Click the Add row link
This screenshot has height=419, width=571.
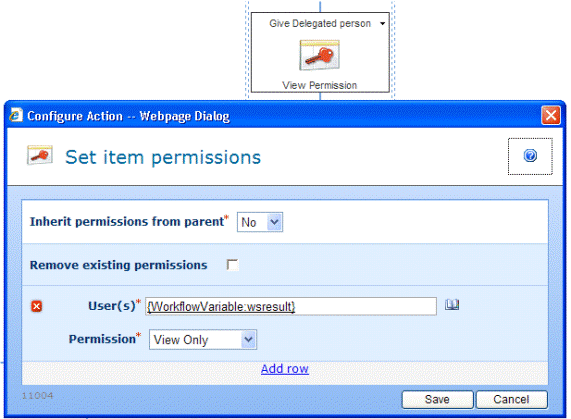(x=285, y=369)
